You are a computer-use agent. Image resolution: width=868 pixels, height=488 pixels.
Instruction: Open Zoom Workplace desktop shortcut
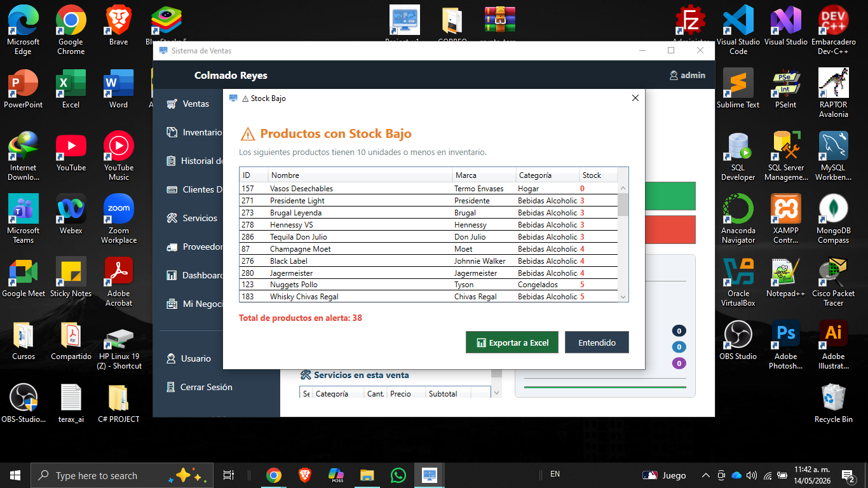(119, 219)
